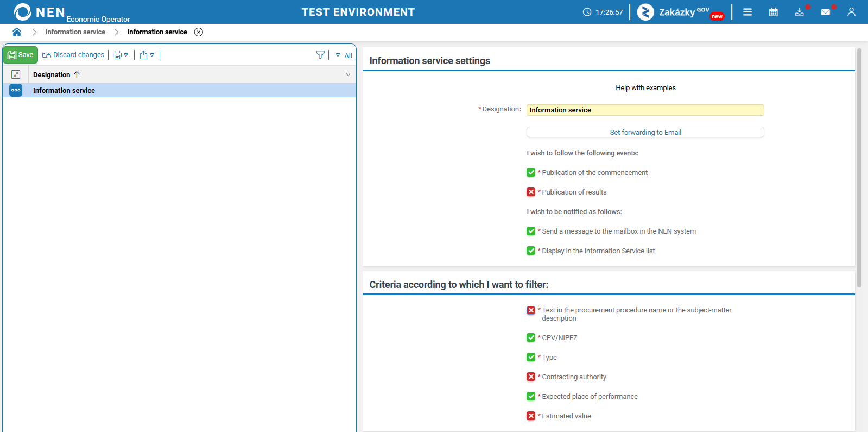Toggle Estimated value checkbox

[x=531, y=416]
